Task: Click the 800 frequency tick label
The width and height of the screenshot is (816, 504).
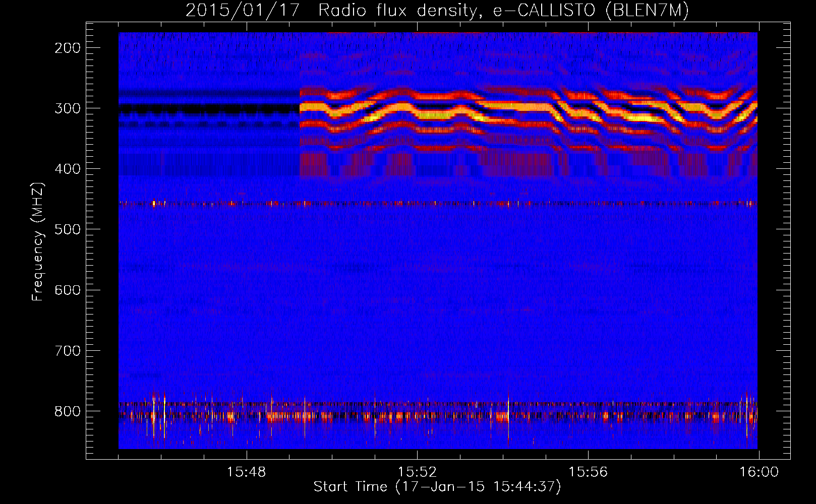Action: (x=68, y=411)
